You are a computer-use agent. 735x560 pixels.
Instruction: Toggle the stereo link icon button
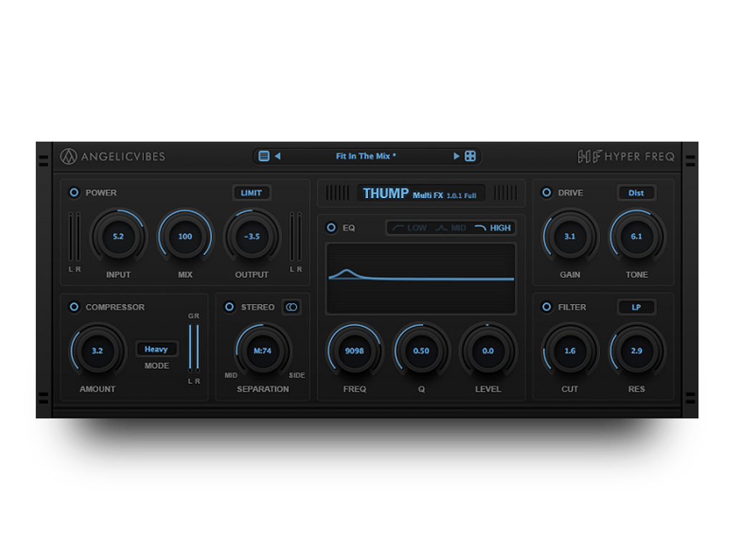coord(291,307)
